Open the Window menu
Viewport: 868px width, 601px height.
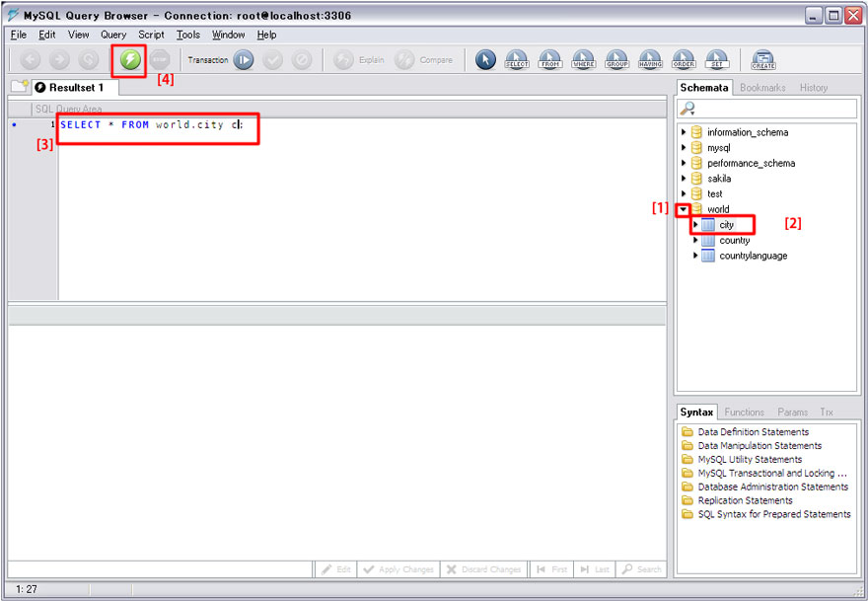228,35
